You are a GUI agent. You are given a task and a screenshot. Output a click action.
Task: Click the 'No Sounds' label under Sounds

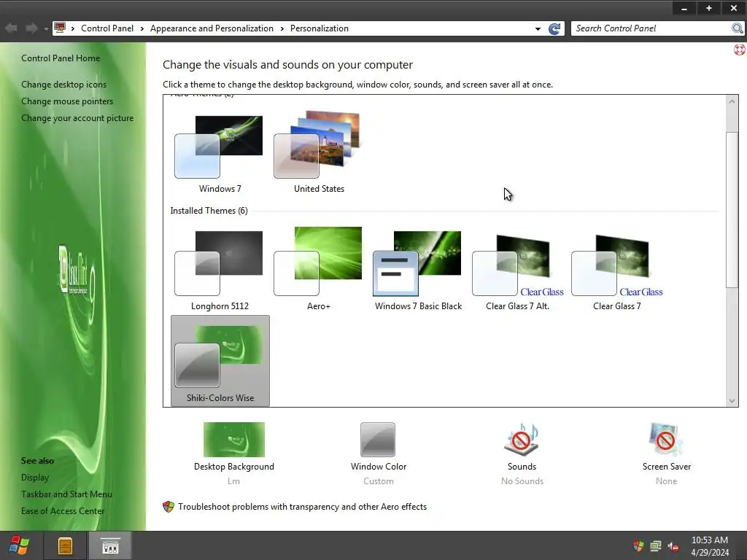[522, 481]
